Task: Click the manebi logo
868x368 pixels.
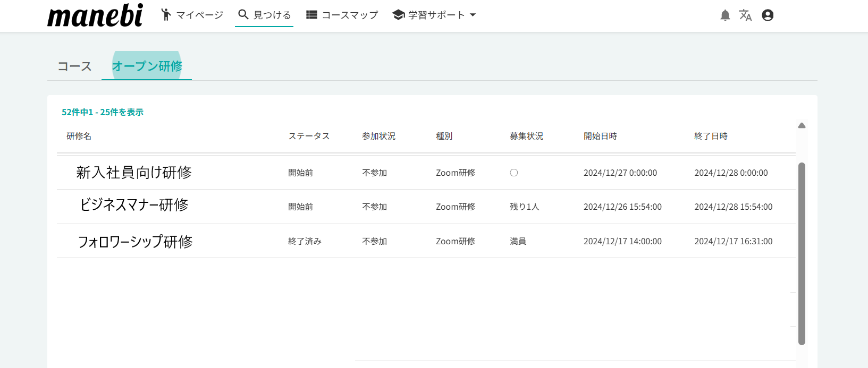Action: pos(95,15)
